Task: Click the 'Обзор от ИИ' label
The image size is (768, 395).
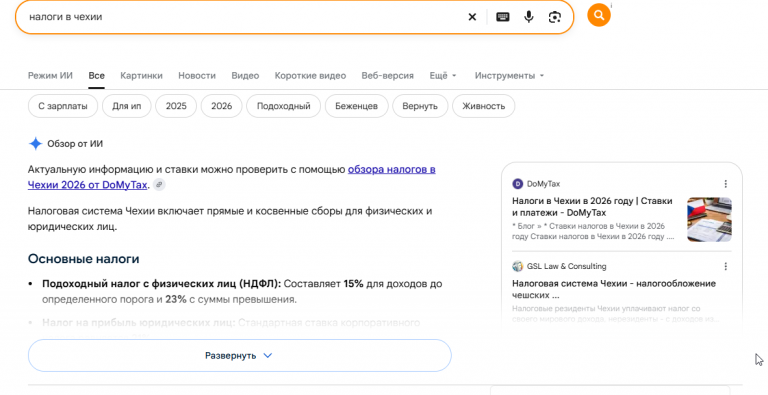Action: tap(75, 144)
